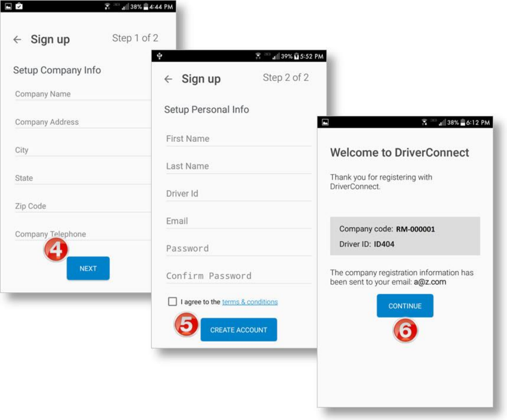Focus the Password field
This screenshot has height=420, width=507.
239,249
